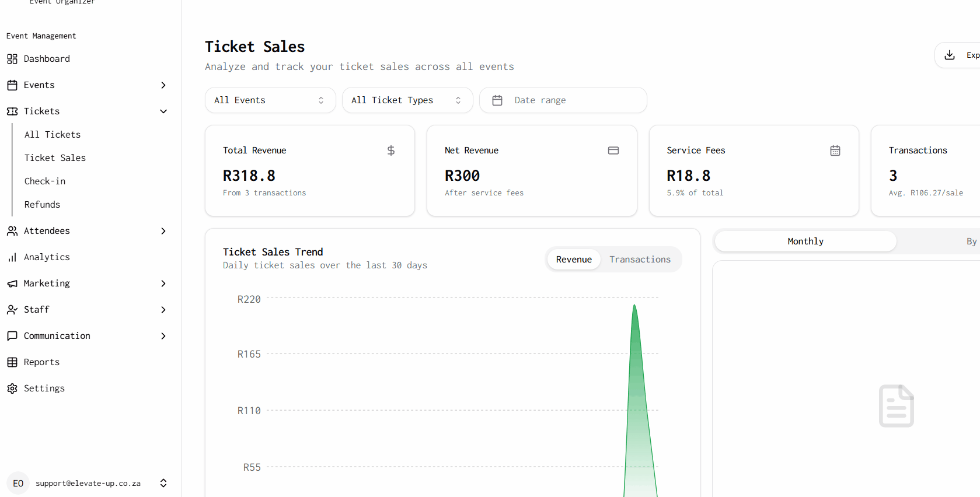Select the Monthly view toggle
980x497 pixels.
pyautogui.click(x=805, y=242)
